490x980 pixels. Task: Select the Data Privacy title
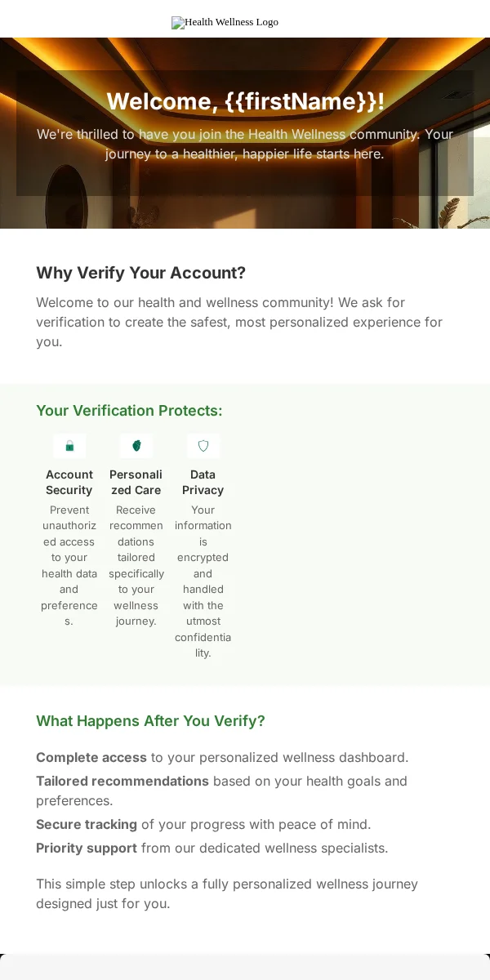tap(203, 482)
